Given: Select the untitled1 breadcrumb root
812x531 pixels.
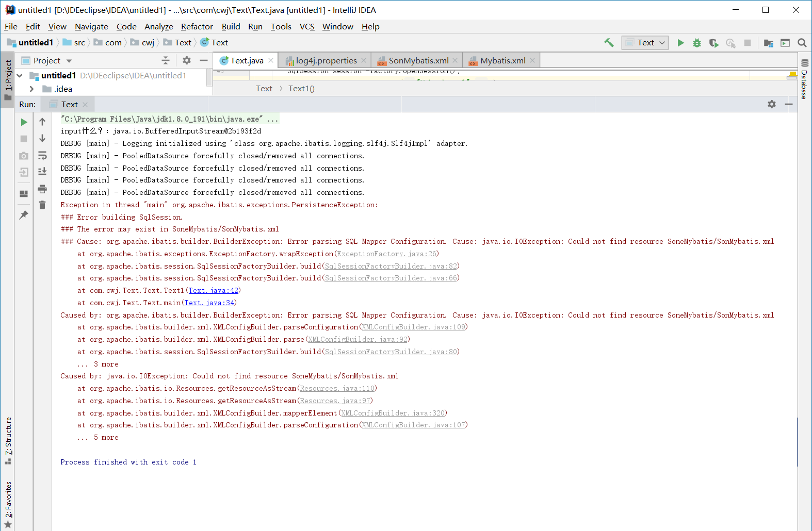Looking at the screenshot, I should 30,43.
